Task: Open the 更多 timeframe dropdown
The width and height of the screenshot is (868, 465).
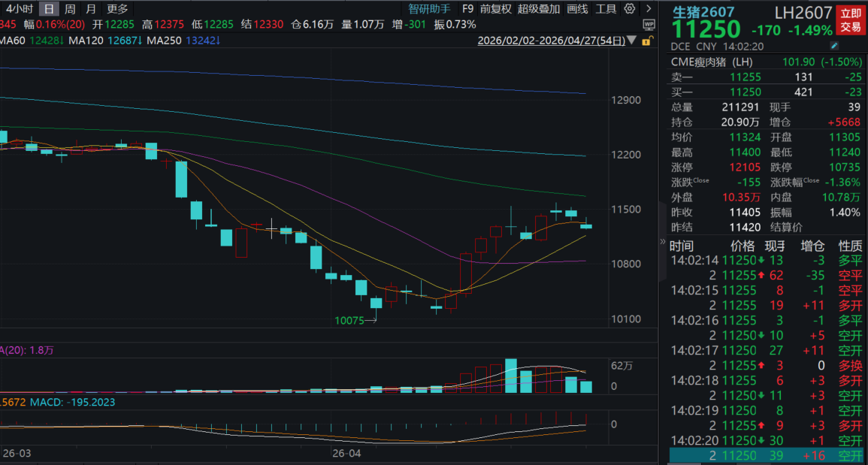Action: tap(117, 9)
